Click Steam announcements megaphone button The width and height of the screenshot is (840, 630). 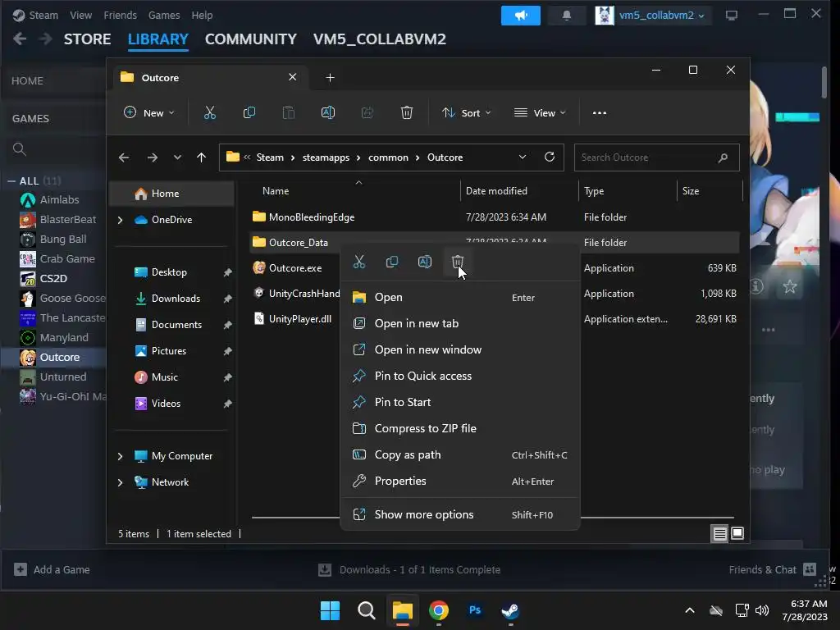(x=520, y=16)
